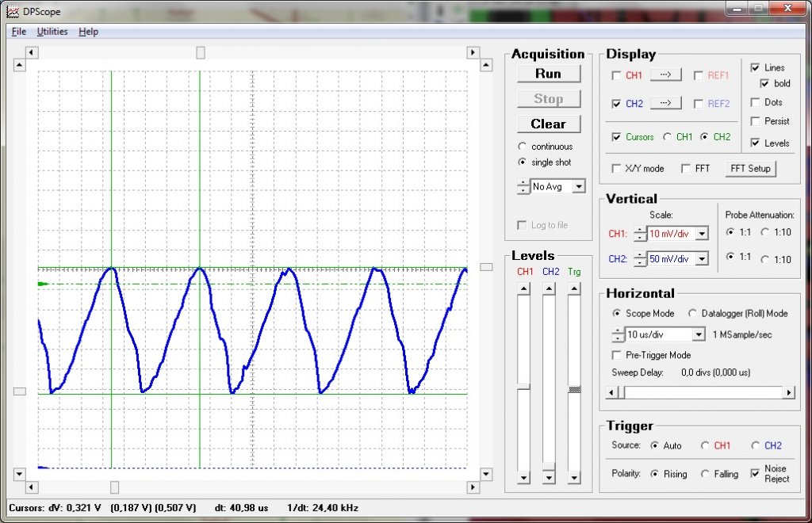Toggle the Cursors checkbox
The image size is (812, 523).
pos(616,136)
